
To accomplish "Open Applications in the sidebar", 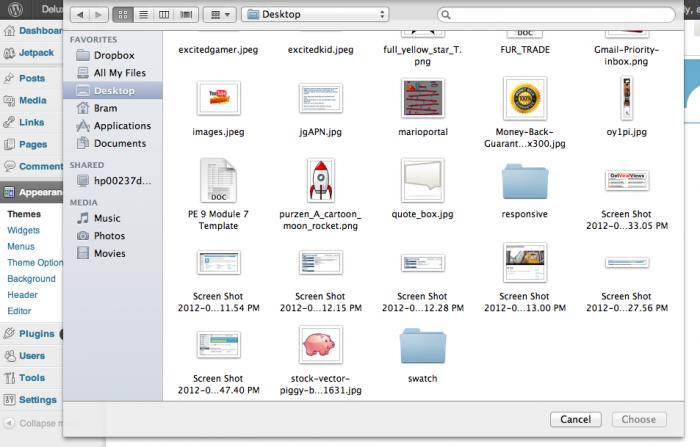I will coord(122,126).
